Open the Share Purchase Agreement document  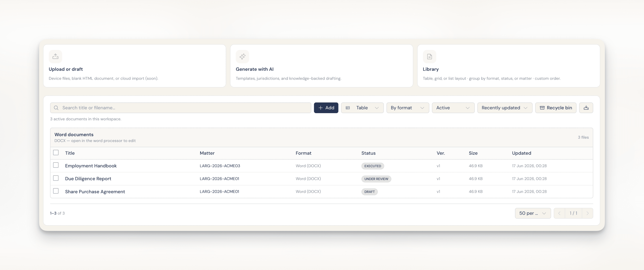[x=95, y=192]
